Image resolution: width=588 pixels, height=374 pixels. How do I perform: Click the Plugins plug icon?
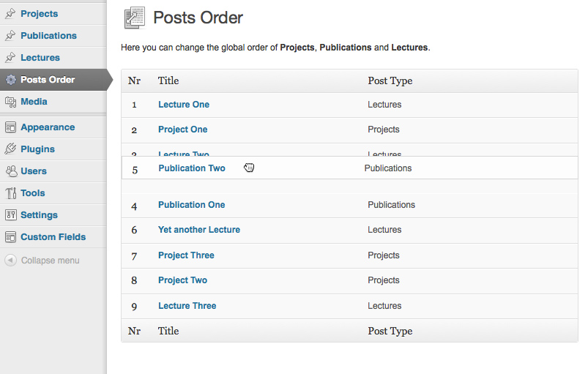tap(10, 149)
